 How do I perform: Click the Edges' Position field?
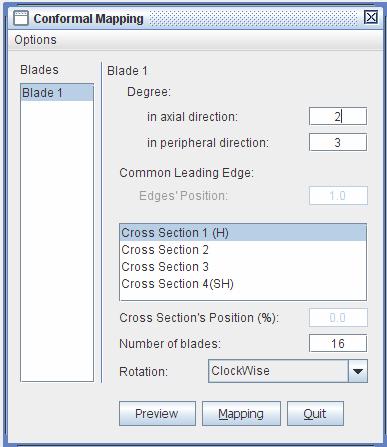coord(338,196)
